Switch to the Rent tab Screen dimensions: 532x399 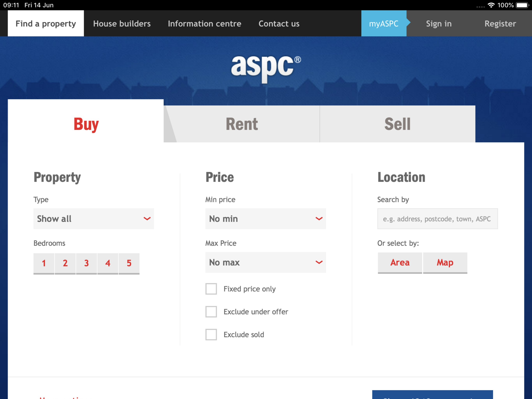pos(242,124)
